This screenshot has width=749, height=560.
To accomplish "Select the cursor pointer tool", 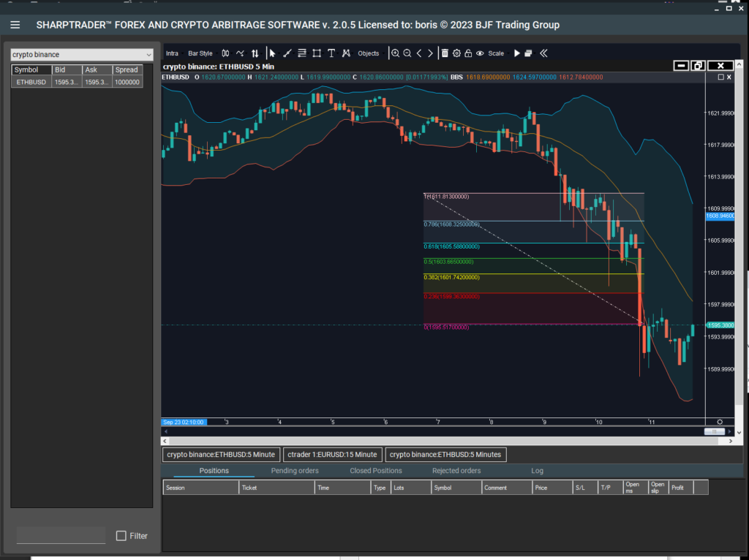I will pos(272,53).
